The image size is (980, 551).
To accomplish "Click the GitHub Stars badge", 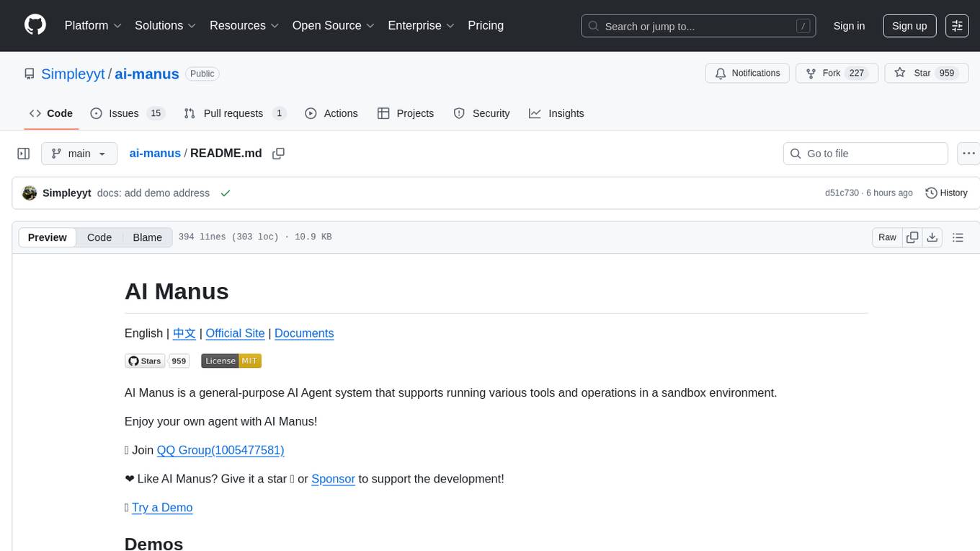I will (x=145, y=361).
